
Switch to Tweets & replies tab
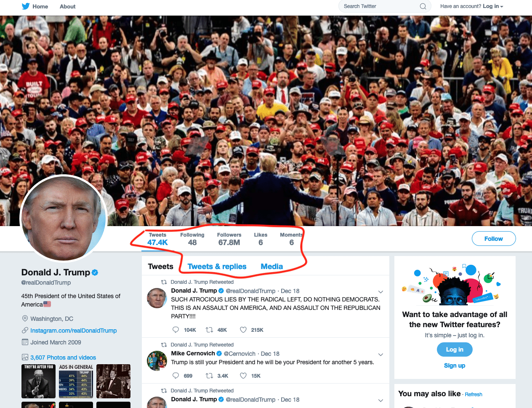tap(217, 267)
